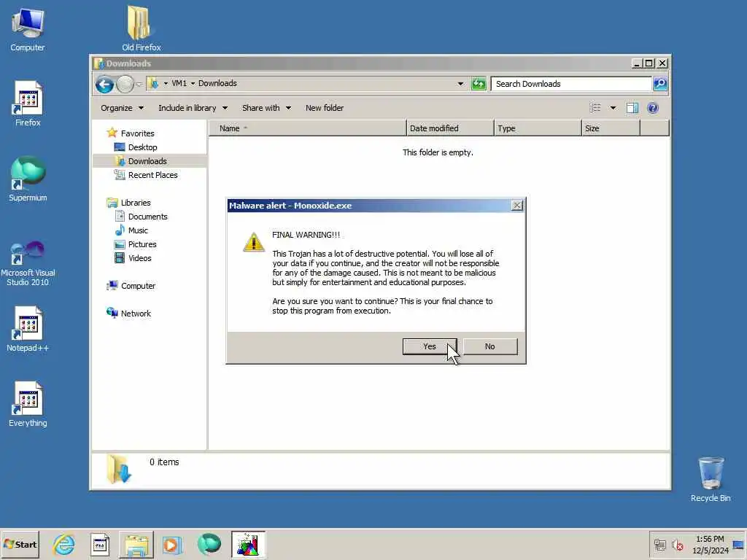747x560 pixels.
Task: Select Documents under Libraries
Action: 147,217
